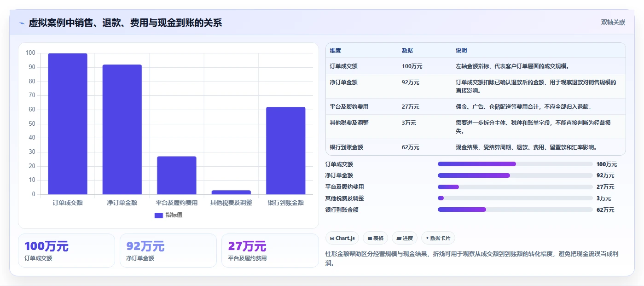The image size is (644, 286).
Task: Click the chart title 虚拟案例中销售、退款
Action: [x=125, y=23]
